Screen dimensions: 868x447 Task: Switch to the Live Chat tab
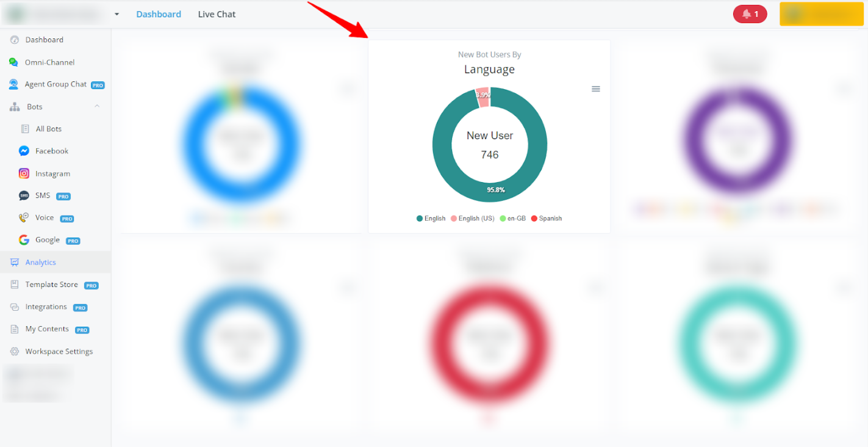coord(217,14)
